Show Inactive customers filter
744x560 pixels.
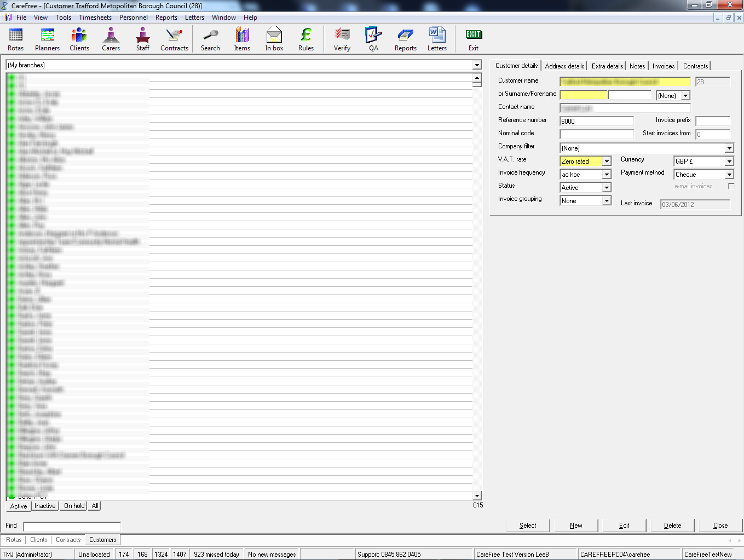45,506
